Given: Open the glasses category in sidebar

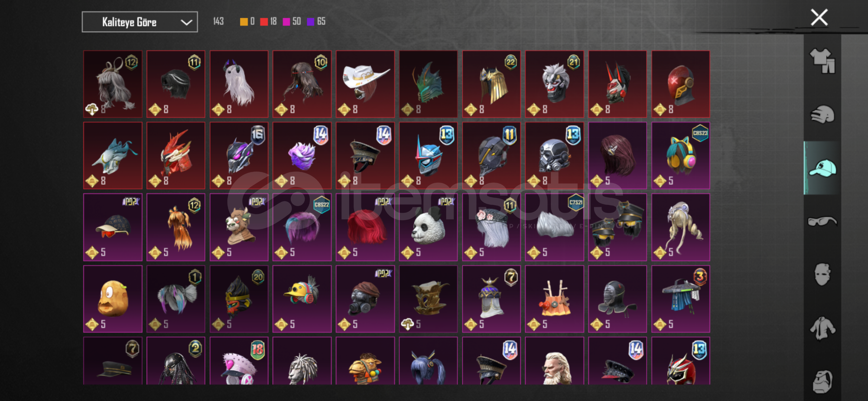Looking at the screenshot, I should pos(822,221).
